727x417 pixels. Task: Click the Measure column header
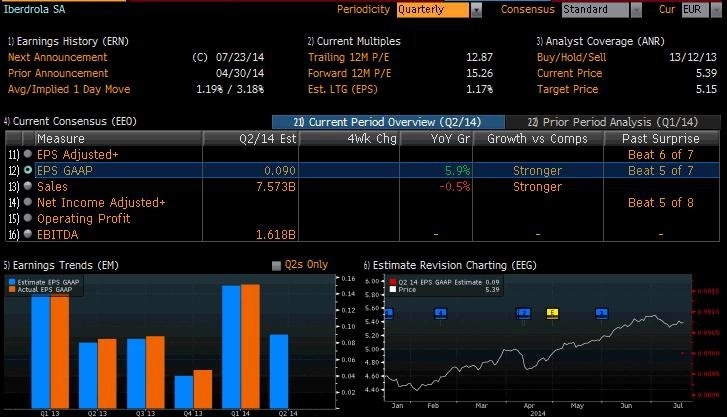tap(119, 138)
